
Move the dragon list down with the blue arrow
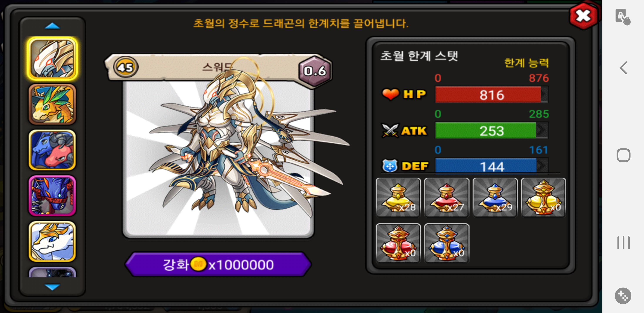click(52, 287)
